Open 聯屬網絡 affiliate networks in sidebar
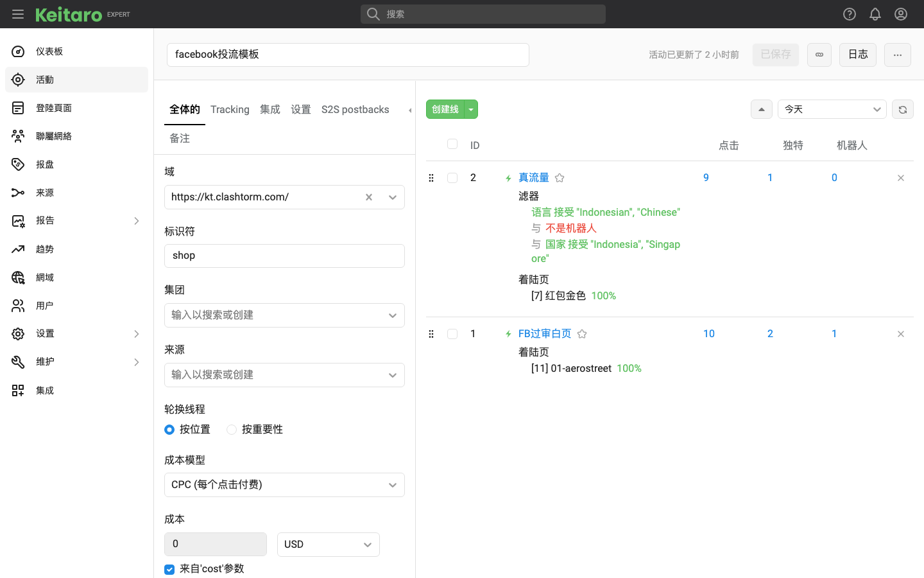The width and height of the screenshot is (924, 578). 76,136
